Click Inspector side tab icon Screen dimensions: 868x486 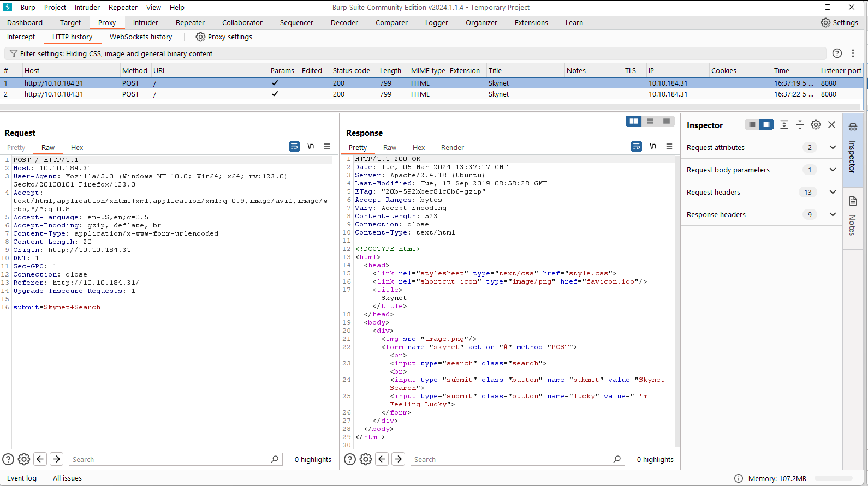pyautogui.click(x=853, y=127)
